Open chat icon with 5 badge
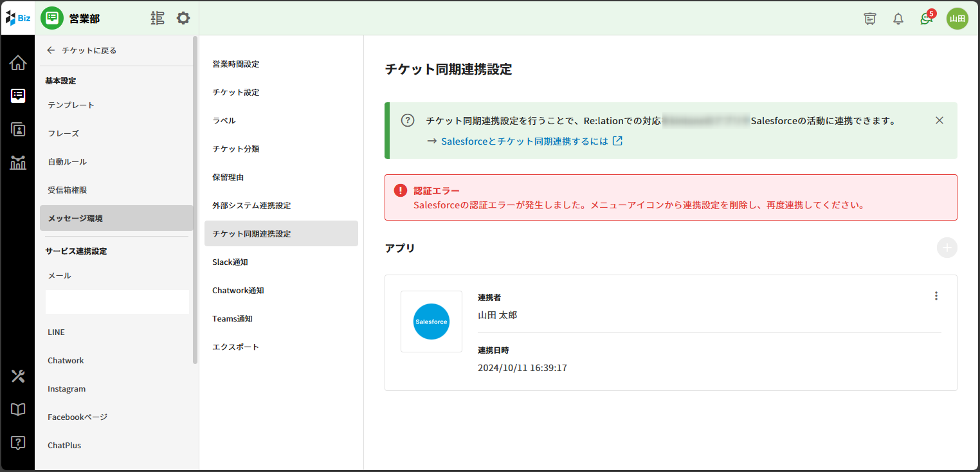Screen dimensions: 980x472 [x=926, y=19]
